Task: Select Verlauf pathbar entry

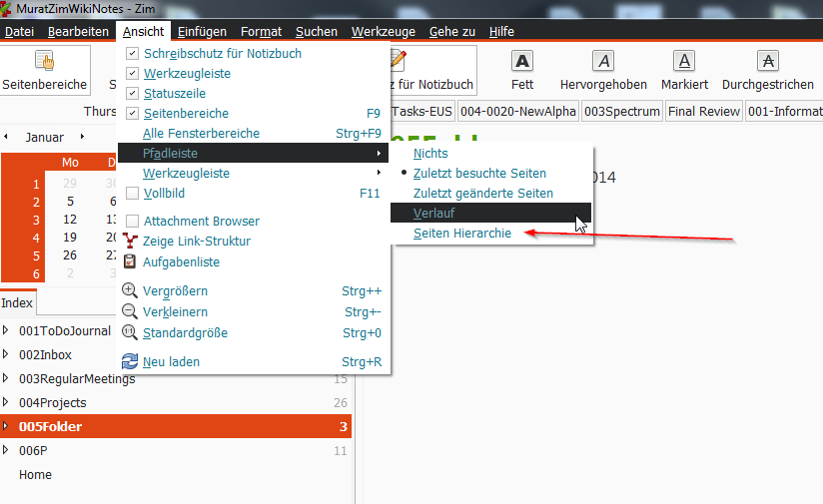Action: click(490, 213)
